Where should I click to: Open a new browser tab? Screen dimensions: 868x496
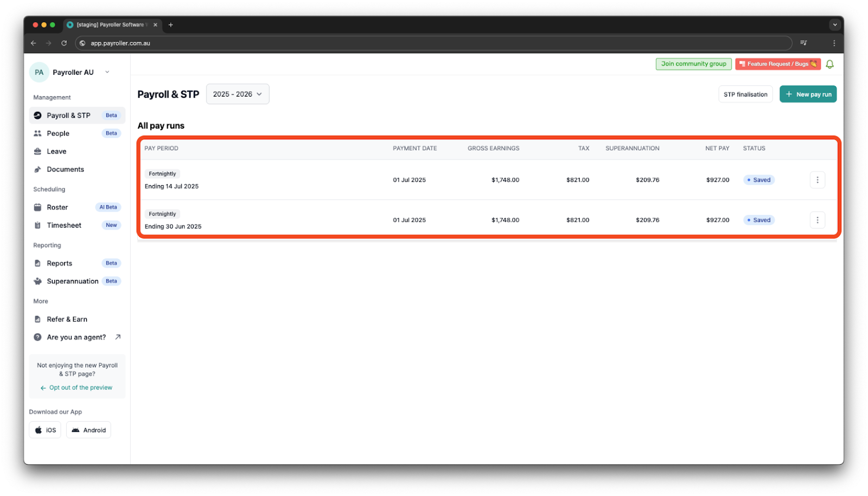coord(170,25)
